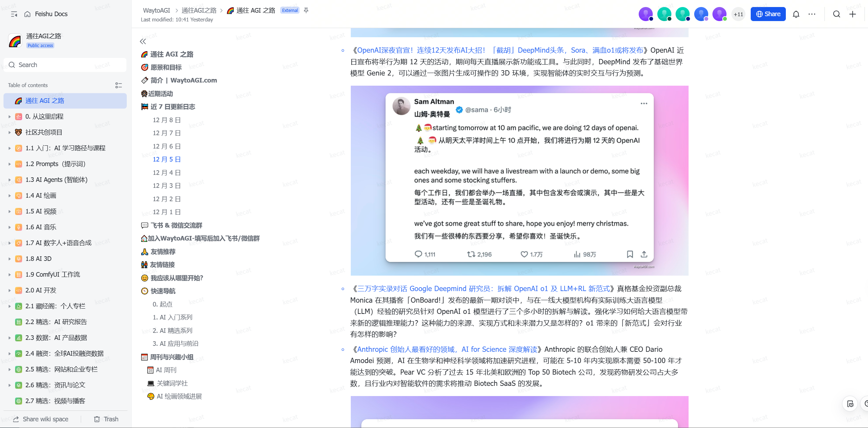868x428 pixels.
Task: Open the Anthropic 创始人 article link
Action: pos(447,349)
